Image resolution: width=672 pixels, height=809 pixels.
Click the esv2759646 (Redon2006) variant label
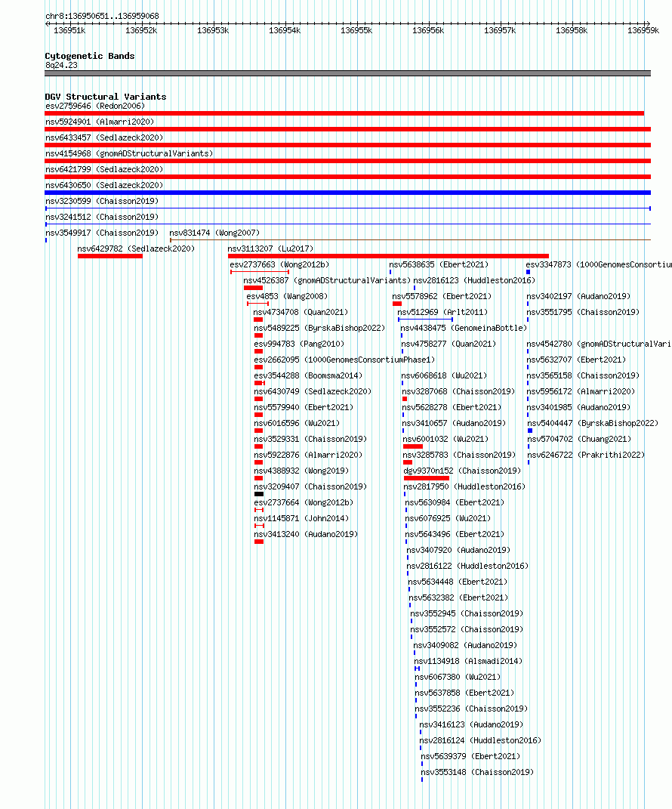[95, 106]
